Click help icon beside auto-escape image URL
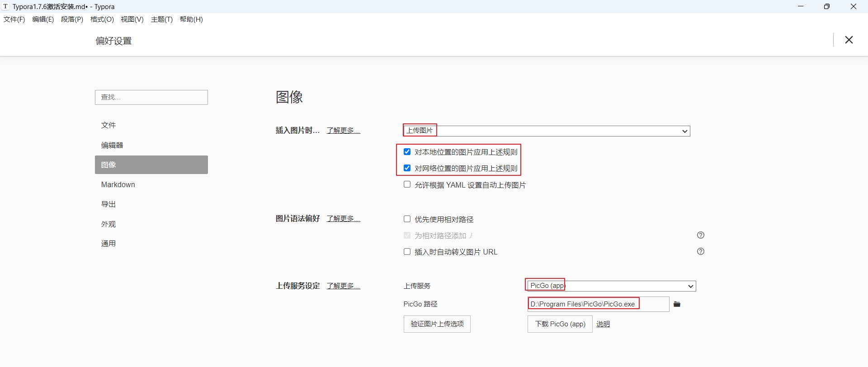The image size is (868, 367). click(701, 251)
